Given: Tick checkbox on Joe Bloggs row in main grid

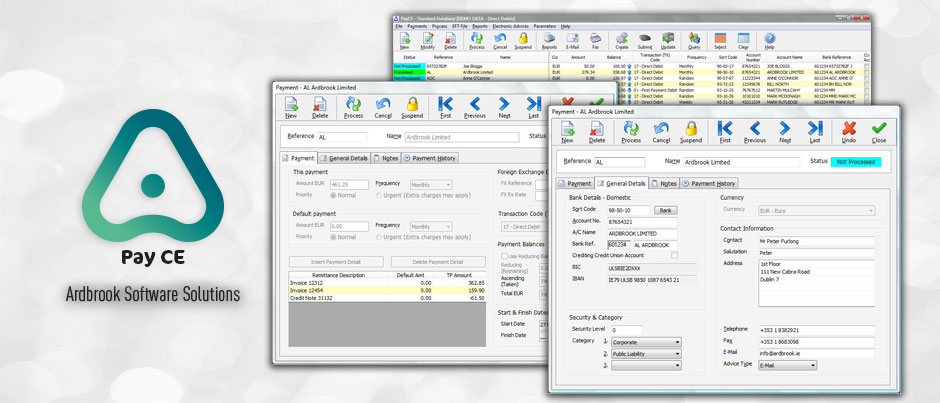Looking at the screenshot, I should tap(866, 66).
